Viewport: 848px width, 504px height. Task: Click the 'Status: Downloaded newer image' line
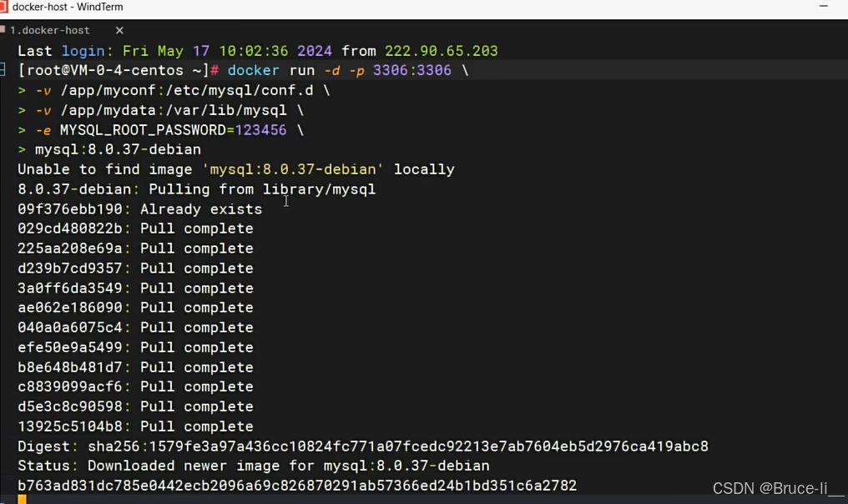(x=253, y=466)
